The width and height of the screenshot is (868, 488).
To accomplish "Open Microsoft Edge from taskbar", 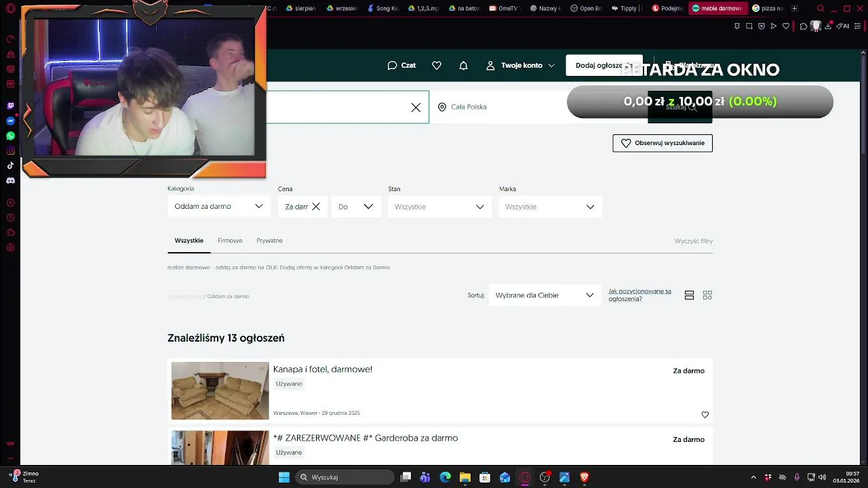I will (445, 477).
